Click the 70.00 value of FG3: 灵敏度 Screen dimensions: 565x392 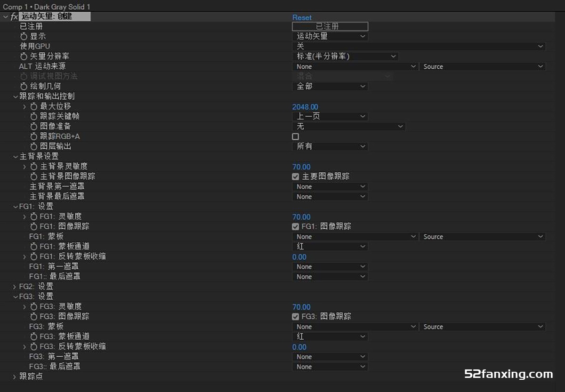click(x=301, y=307)
